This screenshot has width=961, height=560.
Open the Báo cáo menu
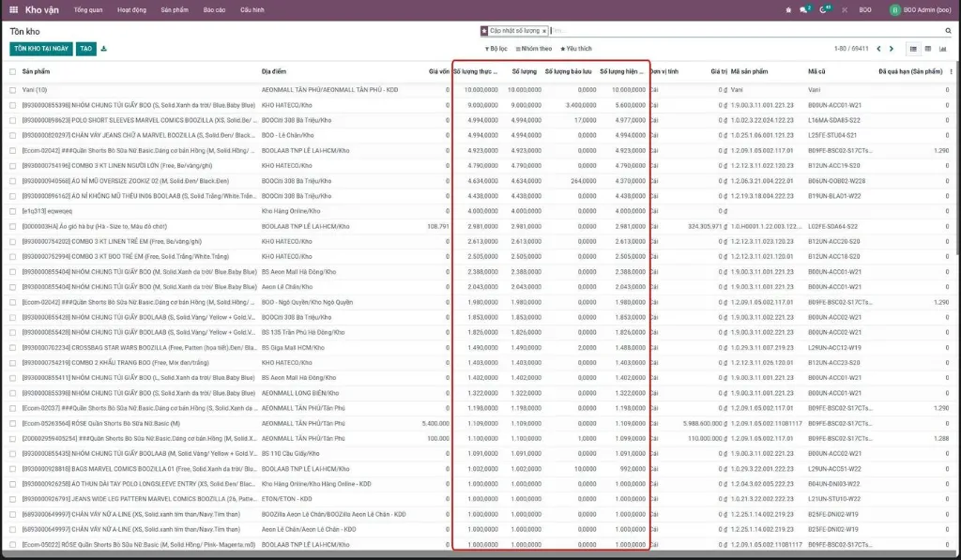tap(215, 9)
